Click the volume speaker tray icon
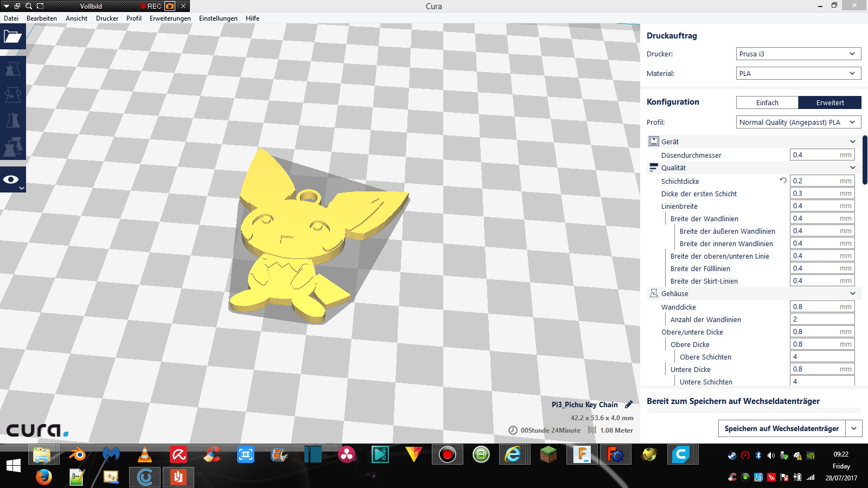 coord(771,455)
